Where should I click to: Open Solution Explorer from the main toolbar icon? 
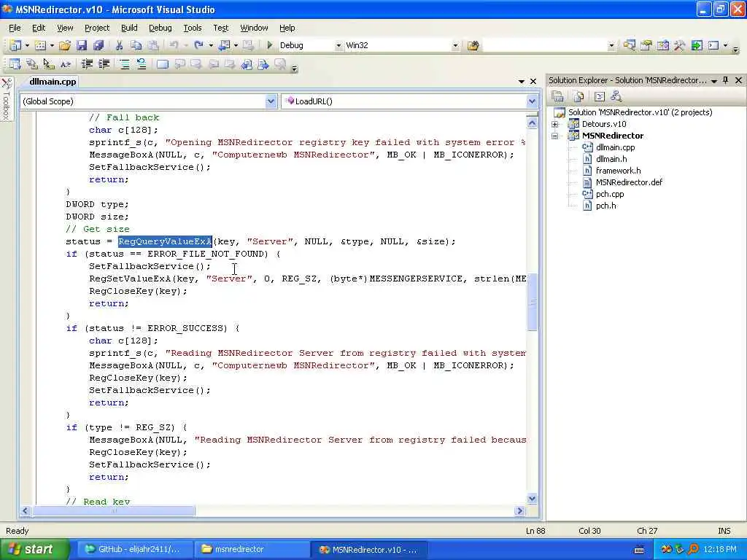[x=629, y=45]
